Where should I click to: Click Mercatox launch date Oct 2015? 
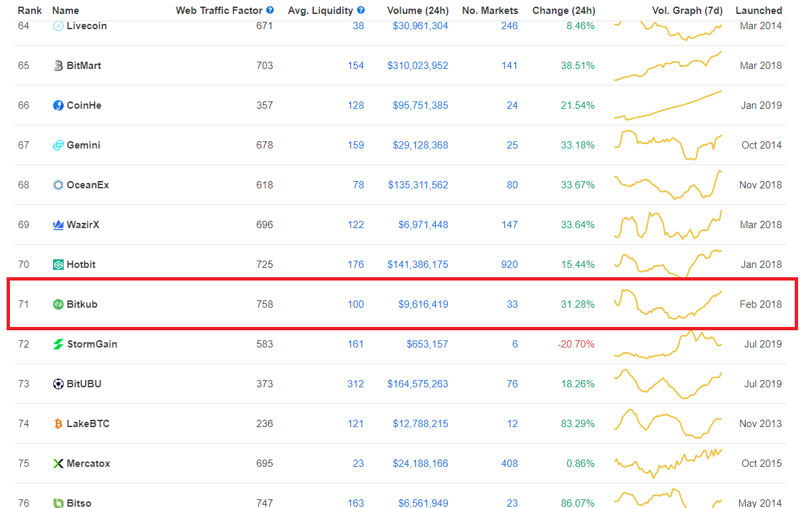[x=762, y=464]
